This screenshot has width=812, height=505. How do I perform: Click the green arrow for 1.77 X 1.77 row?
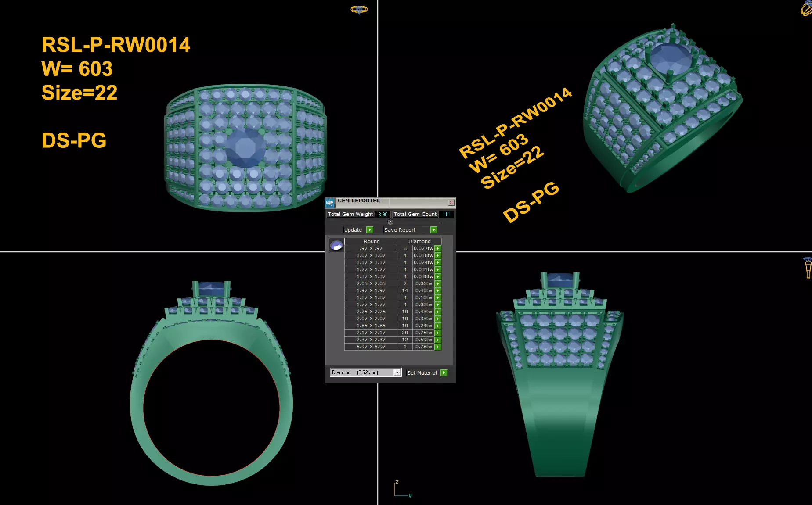(x=438, y=304)
